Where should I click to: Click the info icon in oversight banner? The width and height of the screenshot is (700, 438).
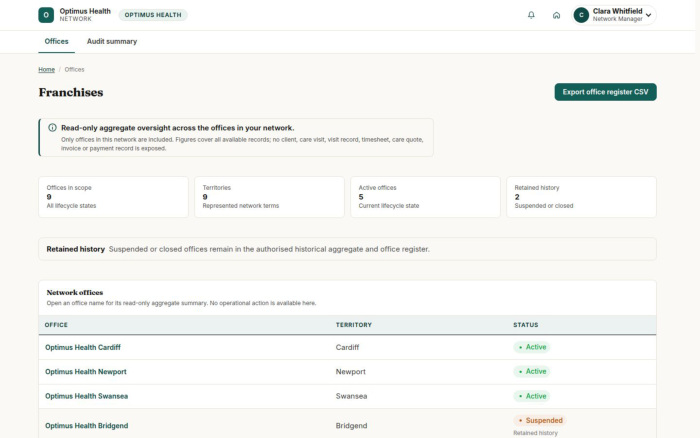(x=52, y=128)
